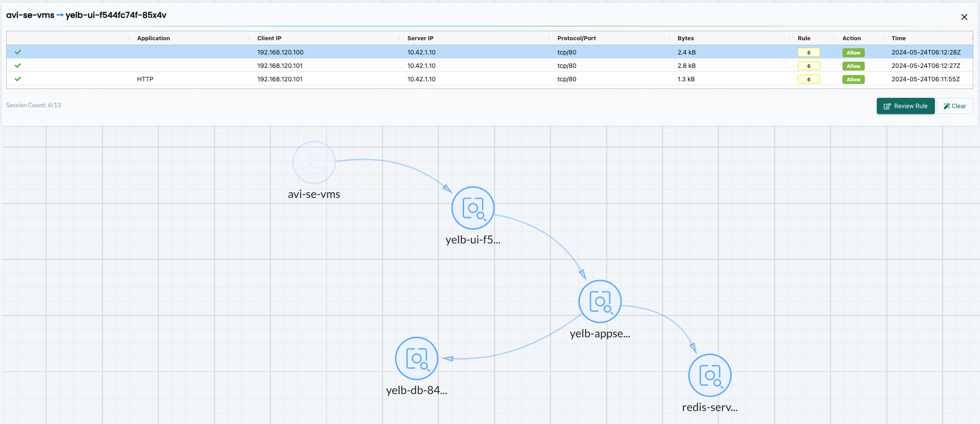Close the session details panel

tap(964, 17)
